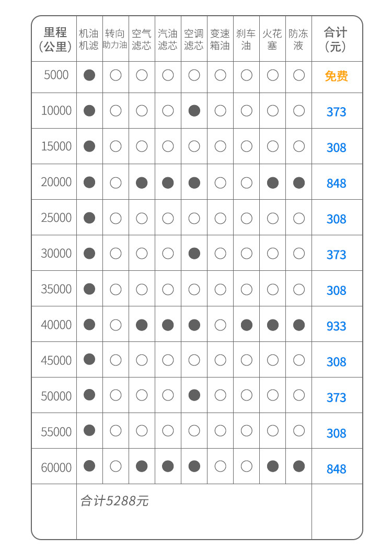Select the empty 转向助力油 circle at 10000 km
The height and width of the screenshot is (549, 392).
pyautogui.click(x=116, y=111)
